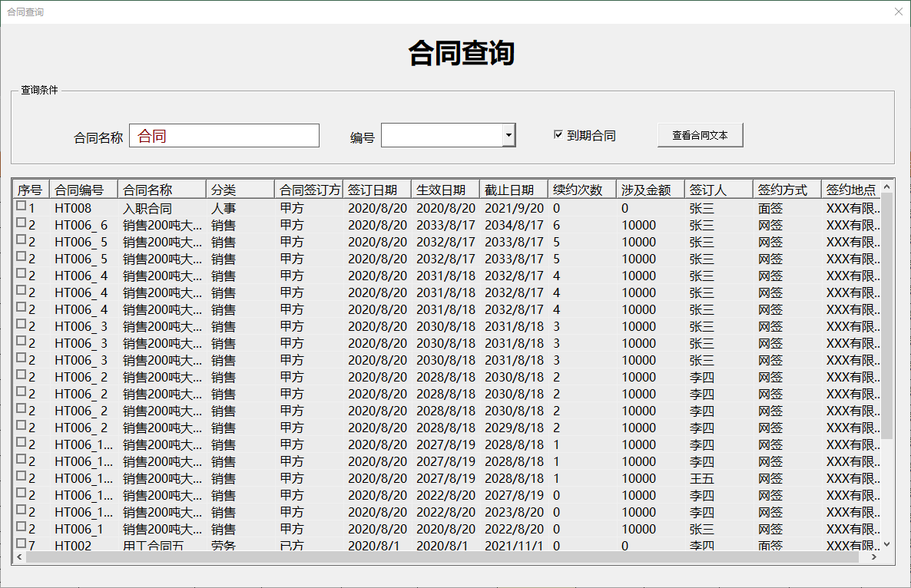Click the 劳务 category cell
This screenshot has height=588, width=911.
223,545
